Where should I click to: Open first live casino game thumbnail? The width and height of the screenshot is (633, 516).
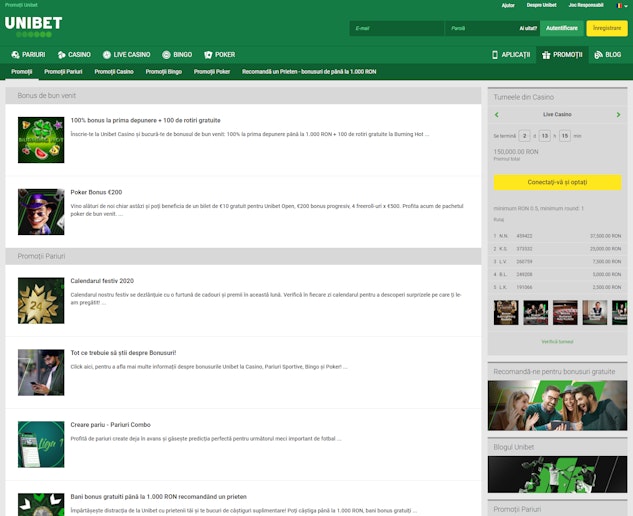click(x=506, y=312)
